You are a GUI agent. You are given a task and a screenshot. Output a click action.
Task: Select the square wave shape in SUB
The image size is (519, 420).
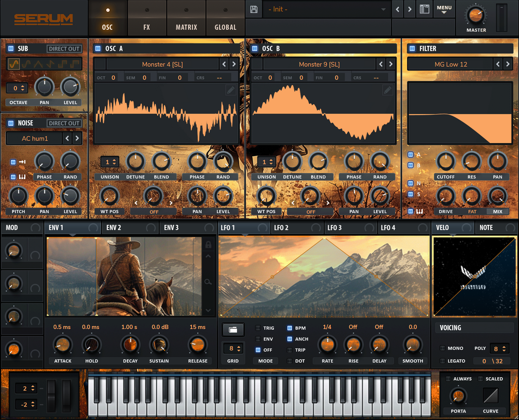(x=62, y=64)
